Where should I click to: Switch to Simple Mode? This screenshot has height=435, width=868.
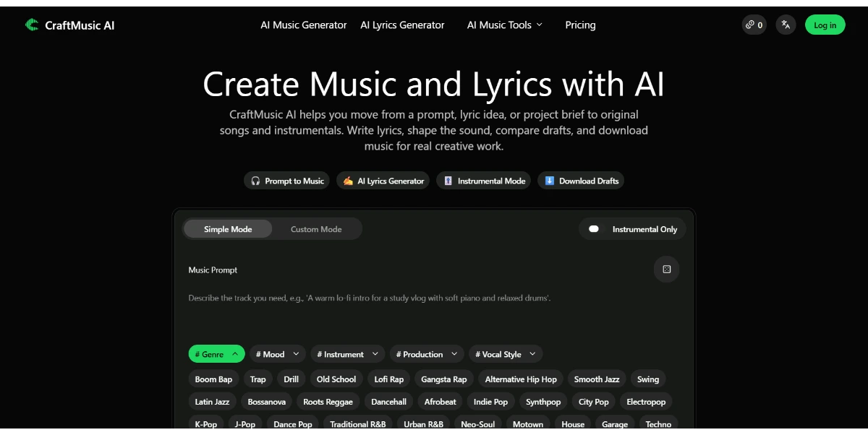[228, 229]
